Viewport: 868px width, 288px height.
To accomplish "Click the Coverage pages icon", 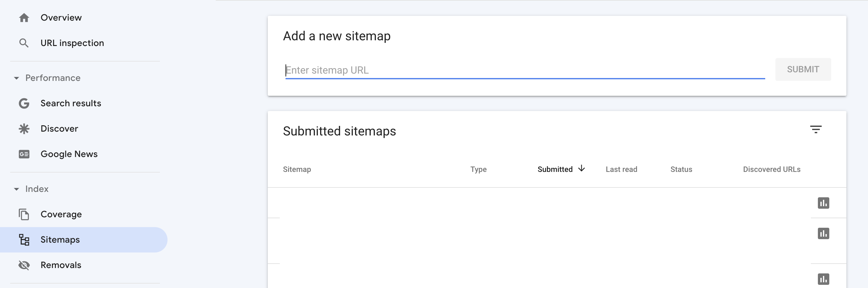I will (x=24, y=214).
